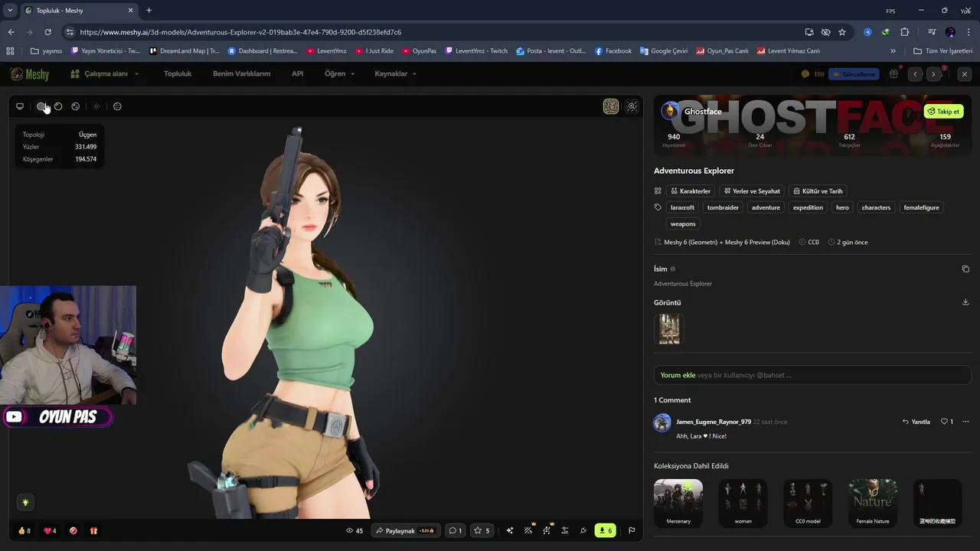Click the plug-in connector icon
The image size is (980, 551).
(x=583, y=530)
